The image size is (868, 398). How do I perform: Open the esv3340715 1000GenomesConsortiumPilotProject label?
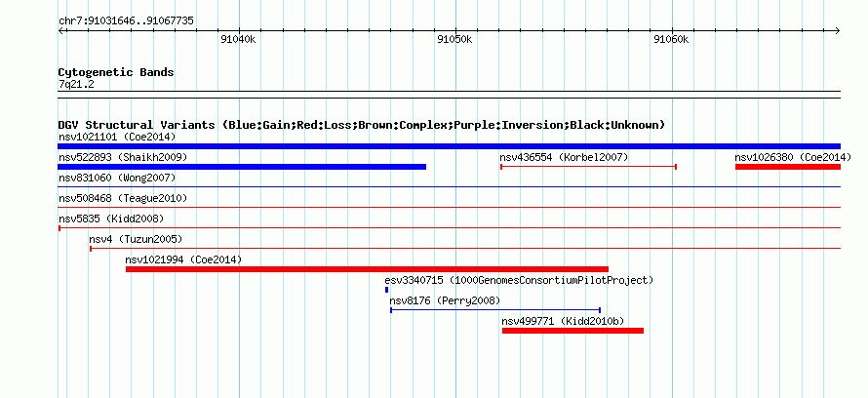tap(519, 280)
